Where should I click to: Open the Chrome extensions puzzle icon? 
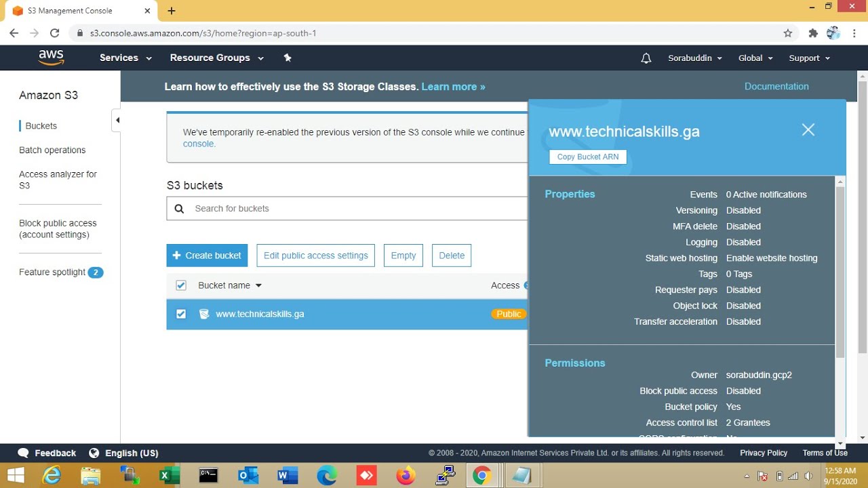(813, 33)
